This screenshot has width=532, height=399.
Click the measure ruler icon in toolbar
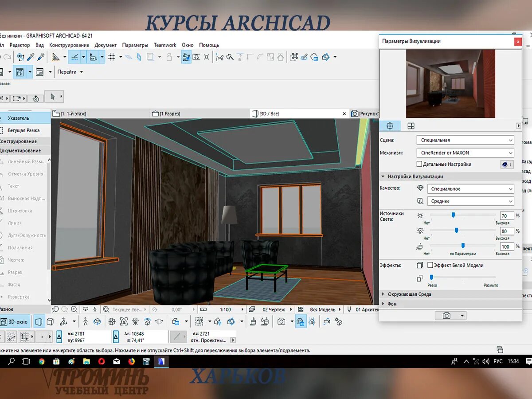coord(196,57)
